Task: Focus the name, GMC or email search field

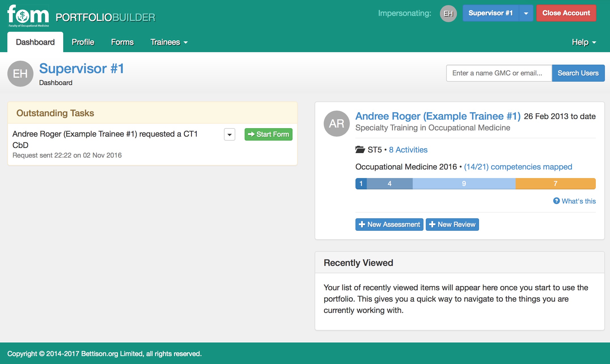Action: point(499,73)
